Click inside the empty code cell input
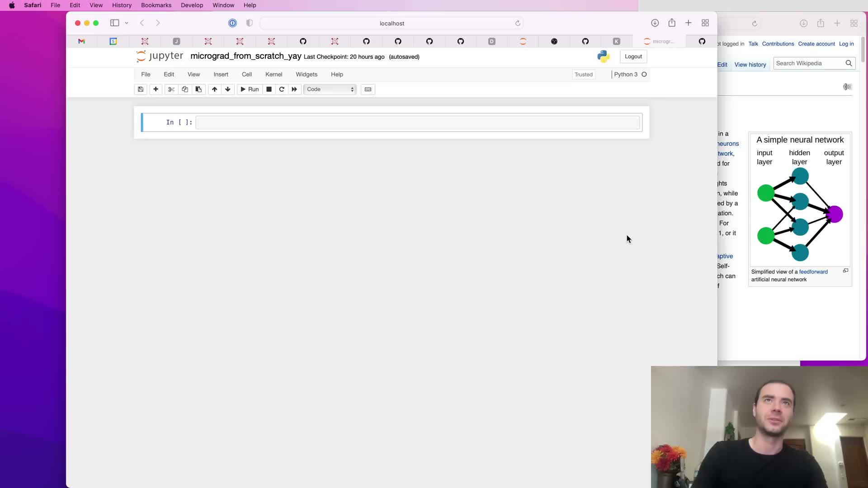The image size is (868, 488). [x=417, y=122]
